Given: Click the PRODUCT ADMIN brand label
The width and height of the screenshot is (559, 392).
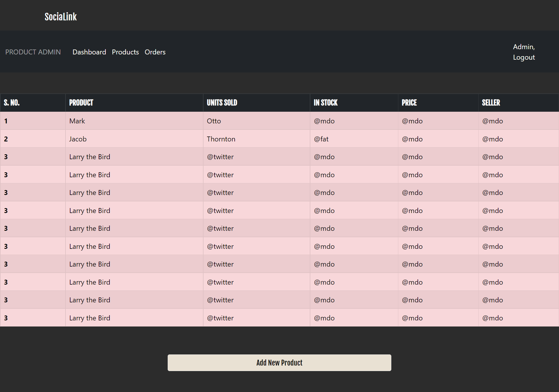Looking at the screenshot, I should 33,52.
